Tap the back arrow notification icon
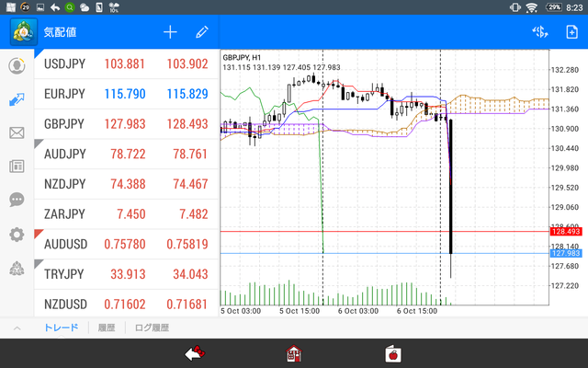588x368 pixels. [x=55, y=7]
